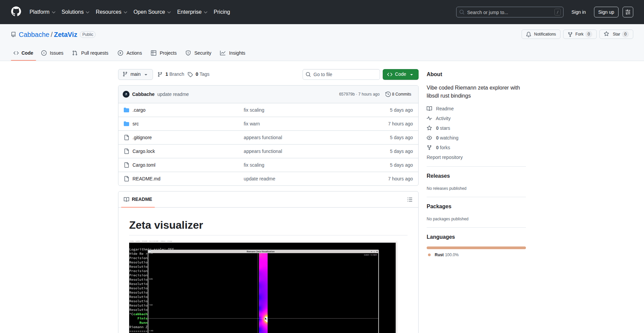644x333 pixels.
Task: Open the main branch dropdown
Action: 135,74
